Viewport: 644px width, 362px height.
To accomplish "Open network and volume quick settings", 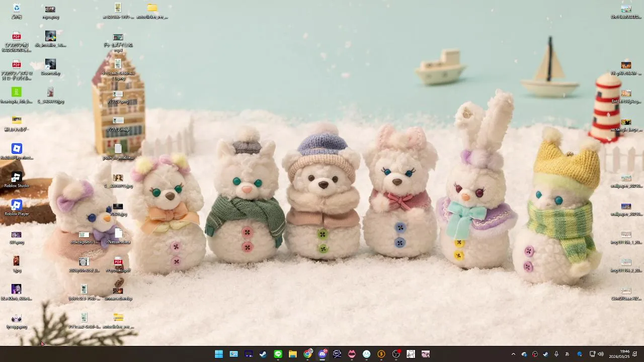I will 596,354.
